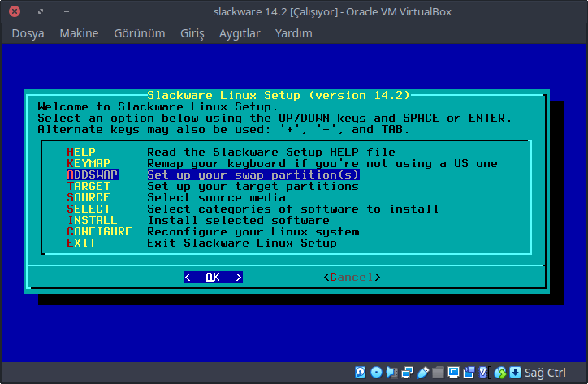Select the HELP setup option

tap(81, 152)
